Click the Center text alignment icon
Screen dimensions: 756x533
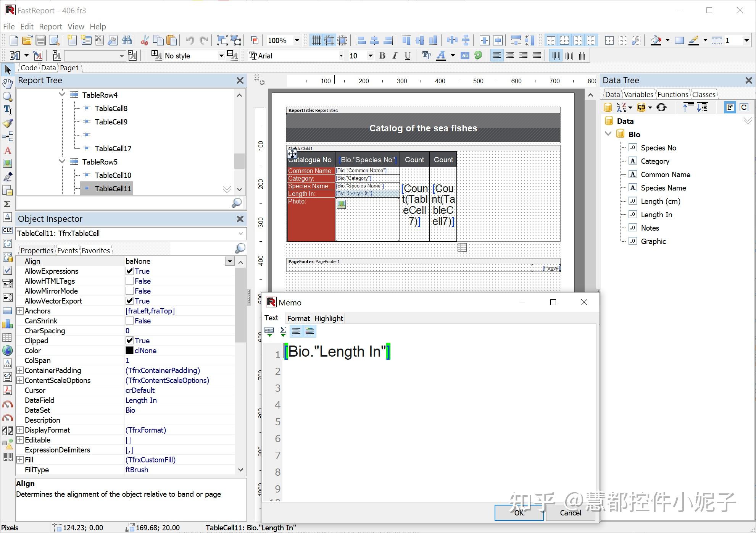pos(510,56)
